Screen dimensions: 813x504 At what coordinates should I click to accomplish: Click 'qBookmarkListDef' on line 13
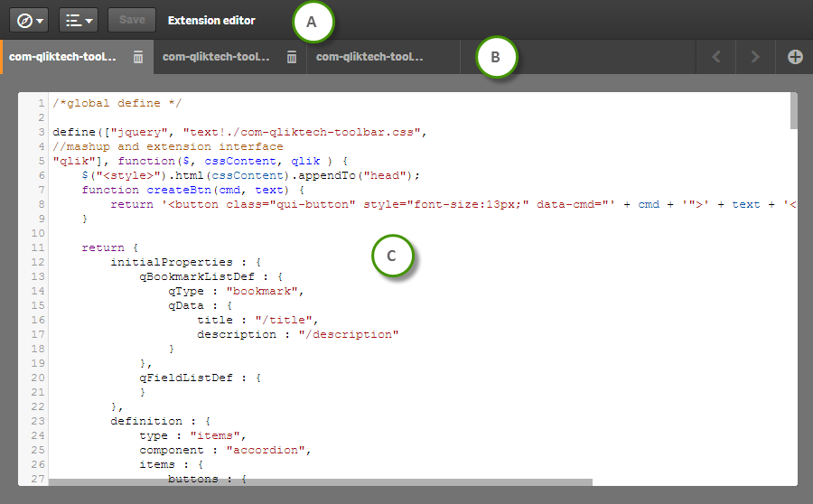(197, 277)
